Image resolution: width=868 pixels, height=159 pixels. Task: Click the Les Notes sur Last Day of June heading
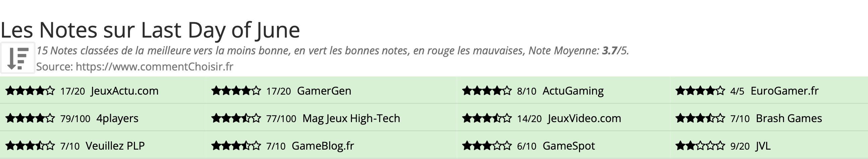(150, 30)
